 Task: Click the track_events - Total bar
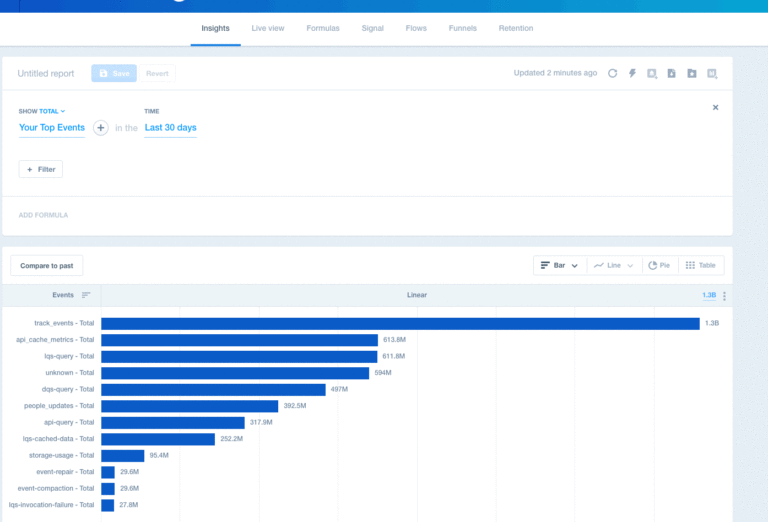[x=400, y=324]
